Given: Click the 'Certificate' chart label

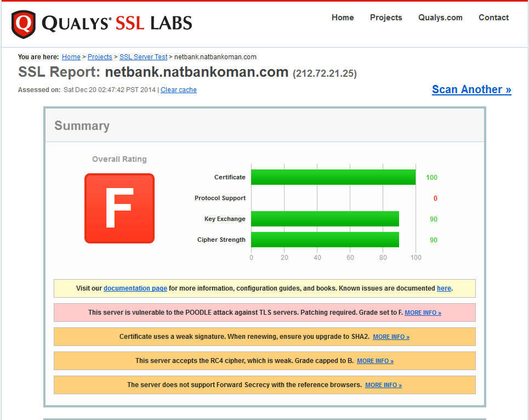Looking at the screenshot, I should (230, 177).
